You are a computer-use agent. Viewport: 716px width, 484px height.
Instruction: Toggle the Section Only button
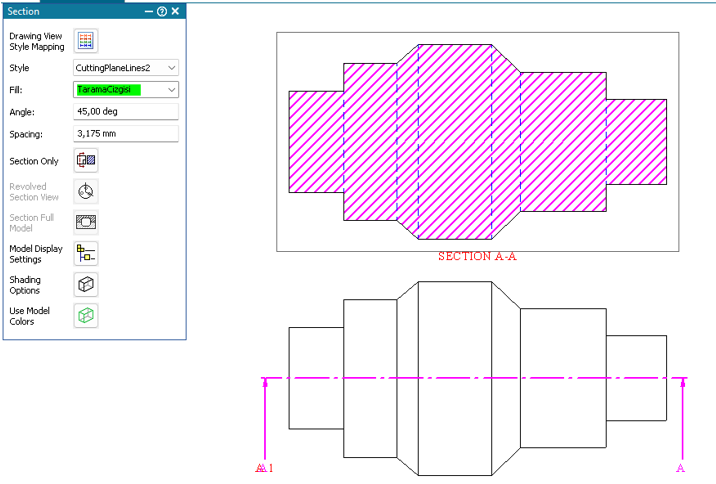coord(86,160)
